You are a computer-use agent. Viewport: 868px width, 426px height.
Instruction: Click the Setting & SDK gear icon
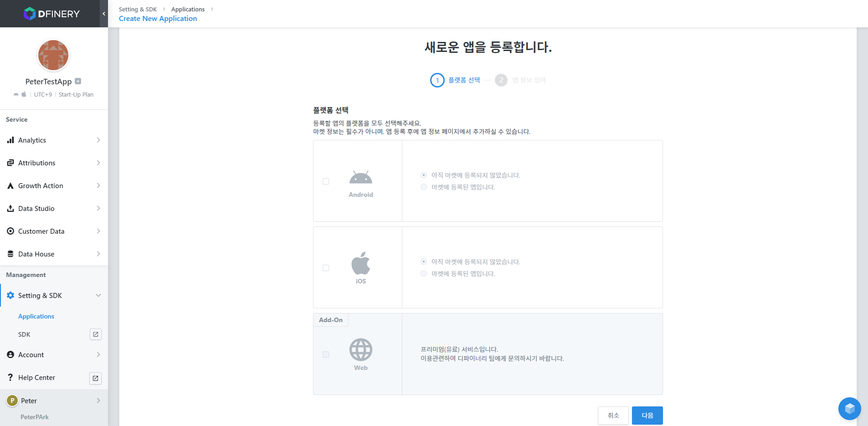pyautogui.click(x=10, y=295)
